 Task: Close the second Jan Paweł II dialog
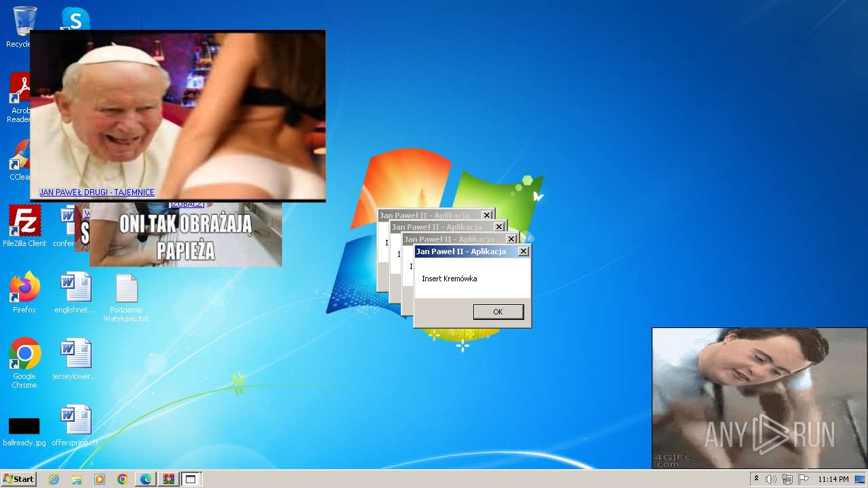(x=499, y=227)
